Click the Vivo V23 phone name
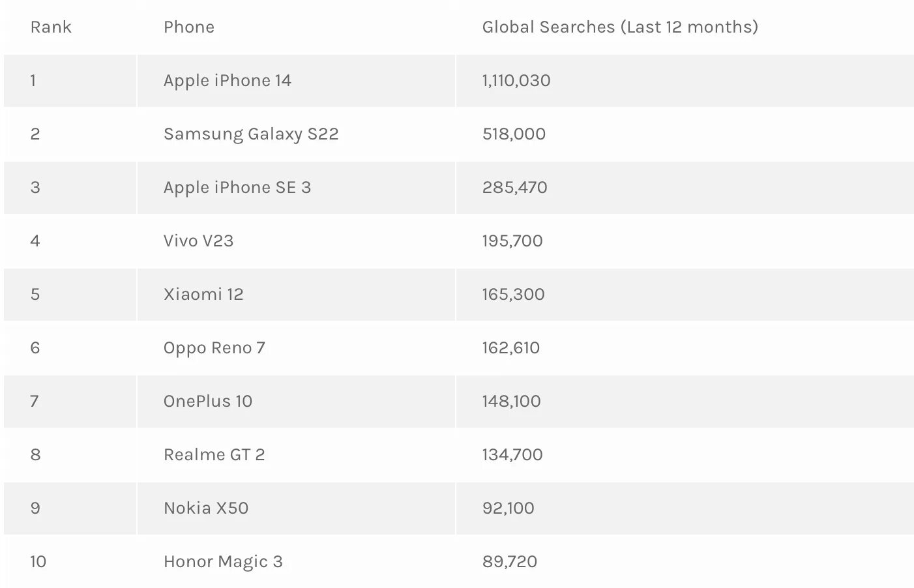Viewport: 914px width, 588px height. [x=198, y=241]
